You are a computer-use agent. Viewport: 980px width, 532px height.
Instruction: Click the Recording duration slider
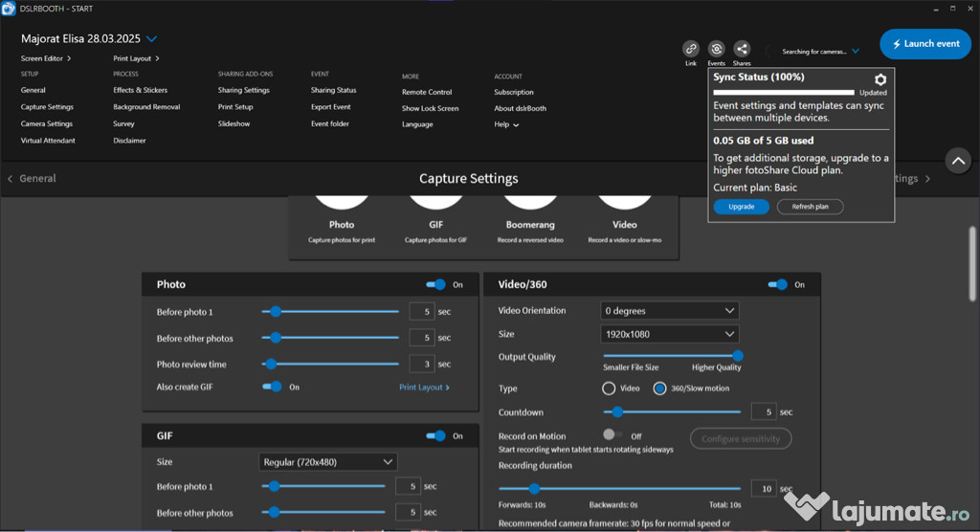[619, 488]
